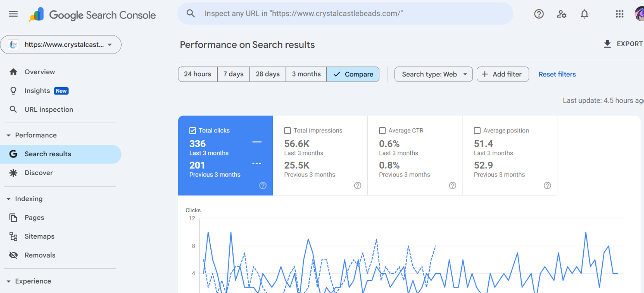Check the Average CTR checkbox

pos(382,130)
